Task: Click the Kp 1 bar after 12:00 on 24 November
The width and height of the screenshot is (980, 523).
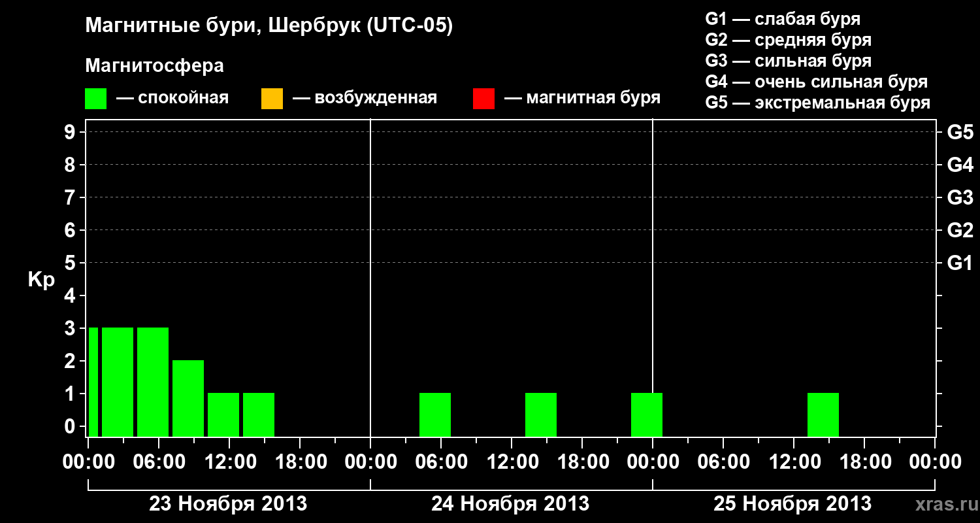Action: pos(541,414)
